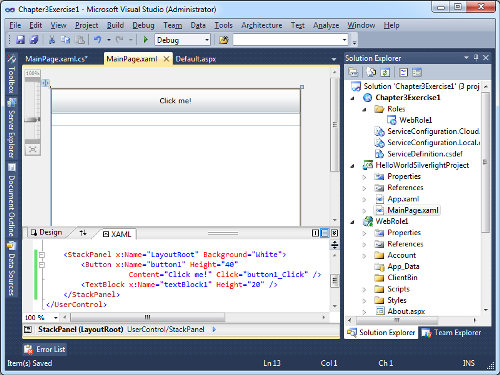Collapse the pane with the collapse pane icon
500x375 pixels.
pyautogui.click(x=334, y=233)
